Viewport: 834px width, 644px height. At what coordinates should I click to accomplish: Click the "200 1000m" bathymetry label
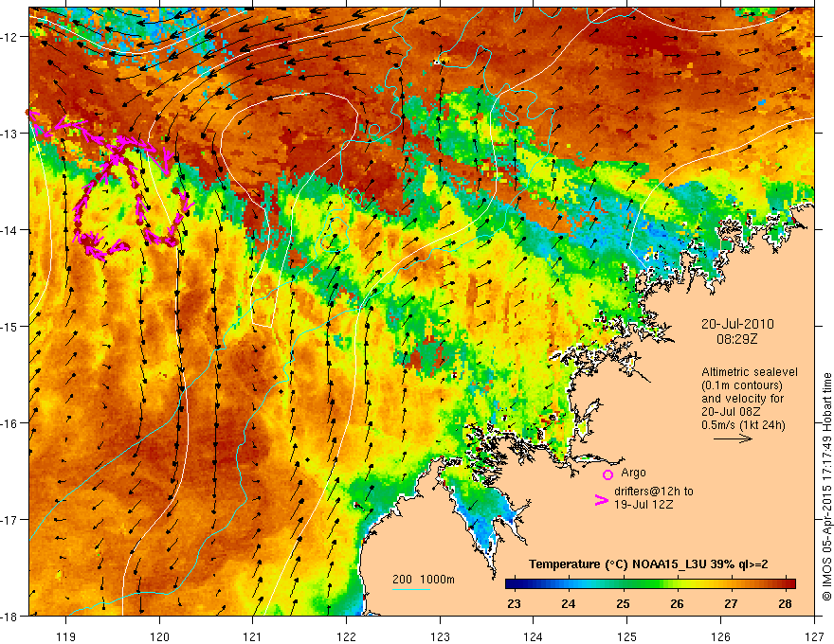tap(424, 580)
